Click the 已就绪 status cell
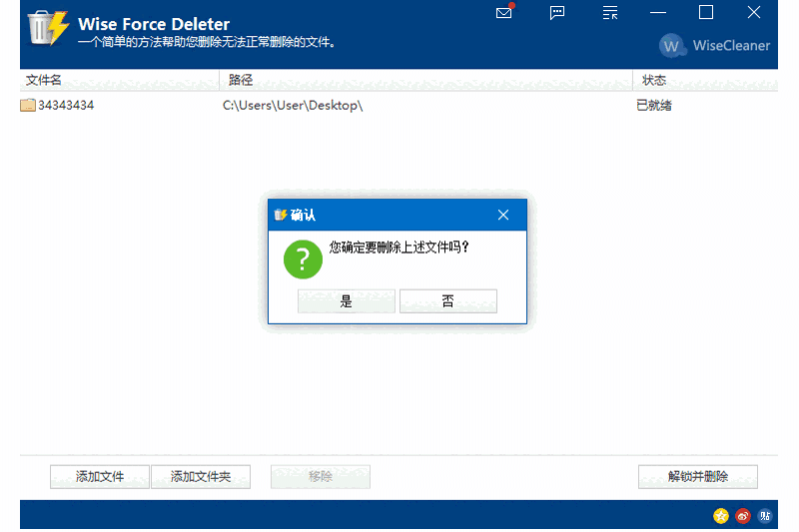 tap(654, 106)
